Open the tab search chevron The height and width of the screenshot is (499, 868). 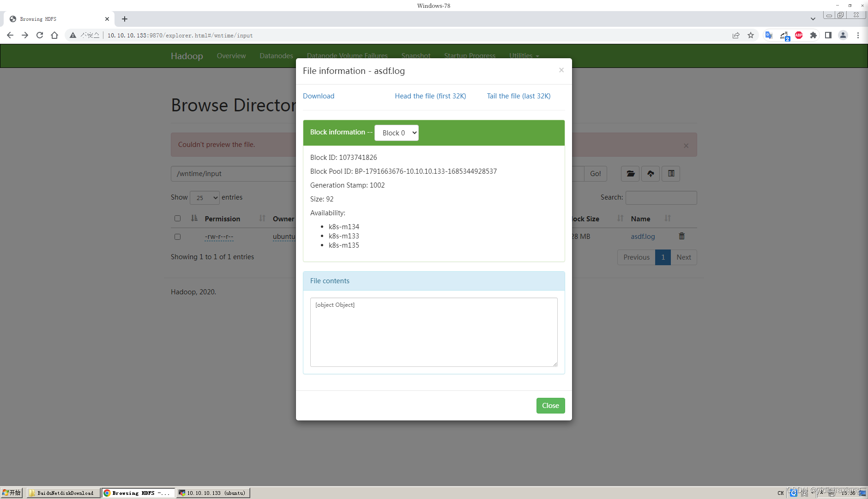813,19
